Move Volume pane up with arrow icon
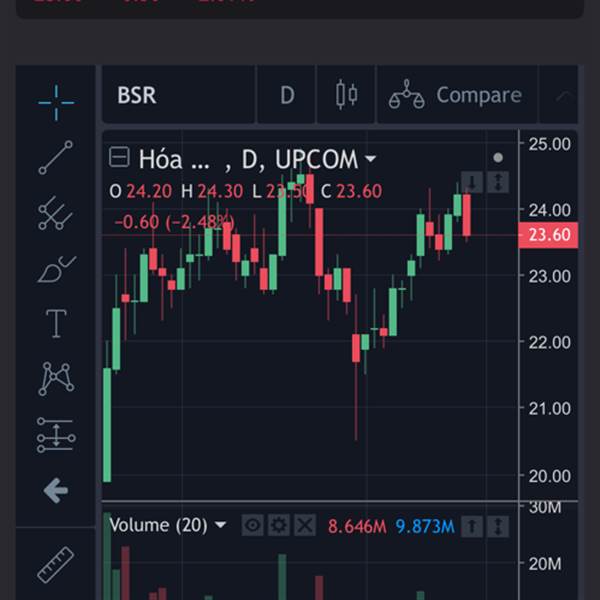The height and width of the screenshot is (600, 600). coord(472,527)
